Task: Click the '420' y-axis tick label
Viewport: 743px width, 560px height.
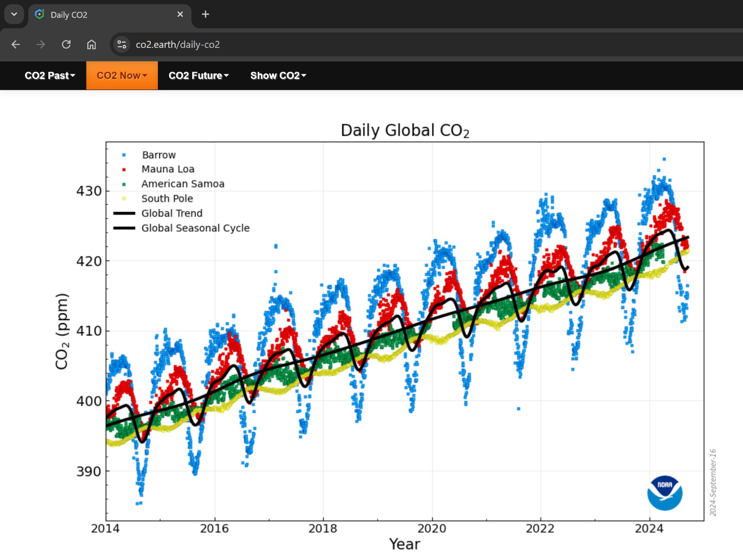Action: tap(89, 261)
